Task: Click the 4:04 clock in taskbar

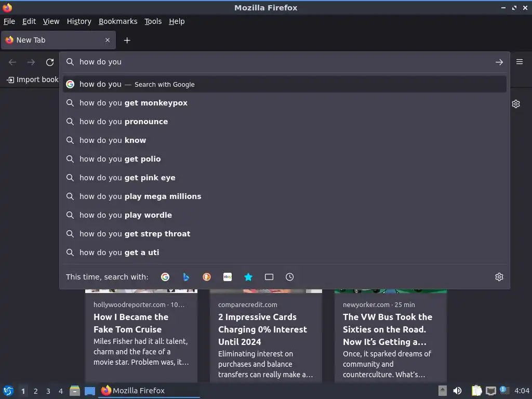Action: pos(522,391)
